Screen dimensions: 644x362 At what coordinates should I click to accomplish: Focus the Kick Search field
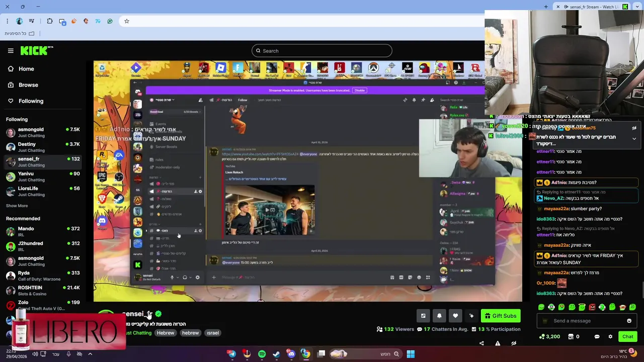[x=322, y=51]
